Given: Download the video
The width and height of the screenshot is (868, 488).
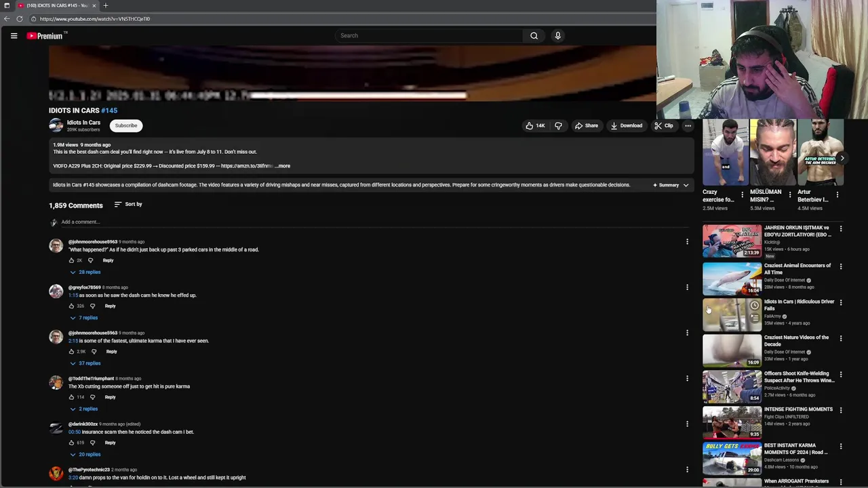Looking at the screenshot, I should [625, 125].
